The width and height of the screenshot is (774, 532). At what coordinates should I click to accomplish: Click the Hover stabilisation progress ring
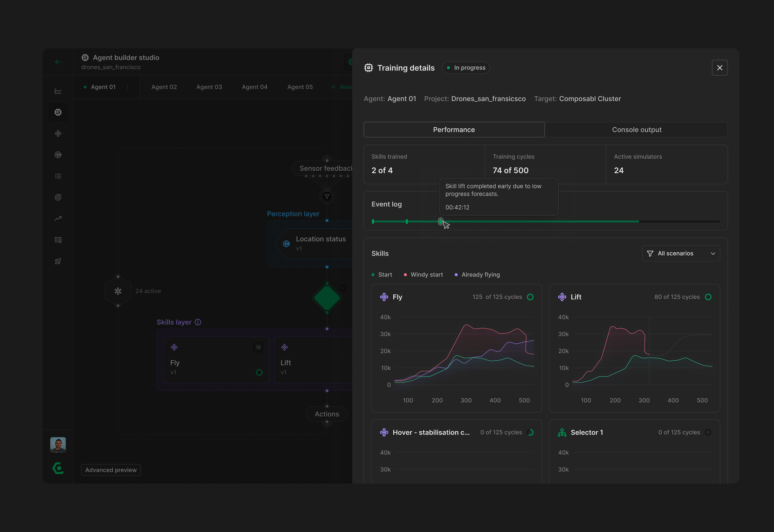coord(530,432)
